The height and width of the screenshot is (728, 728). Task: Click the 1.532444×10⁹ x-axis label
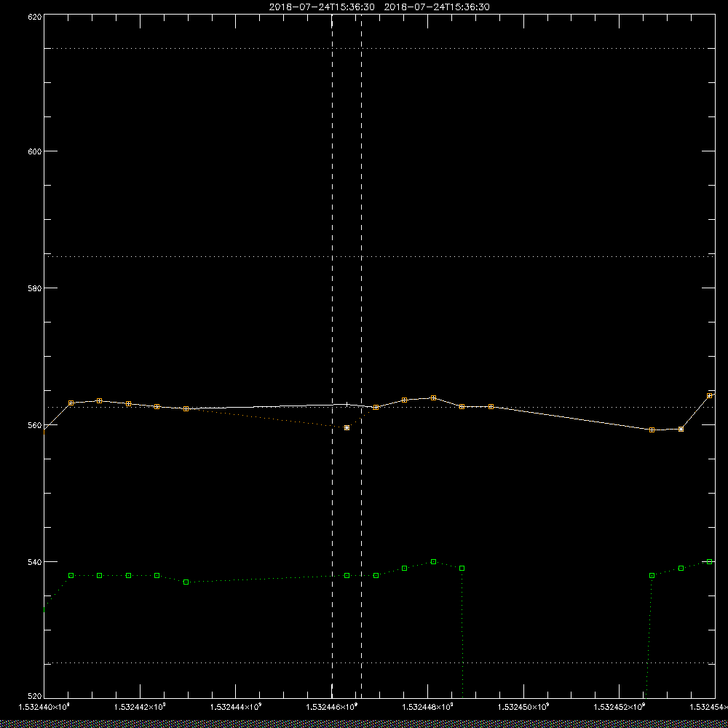click(236, 707)
